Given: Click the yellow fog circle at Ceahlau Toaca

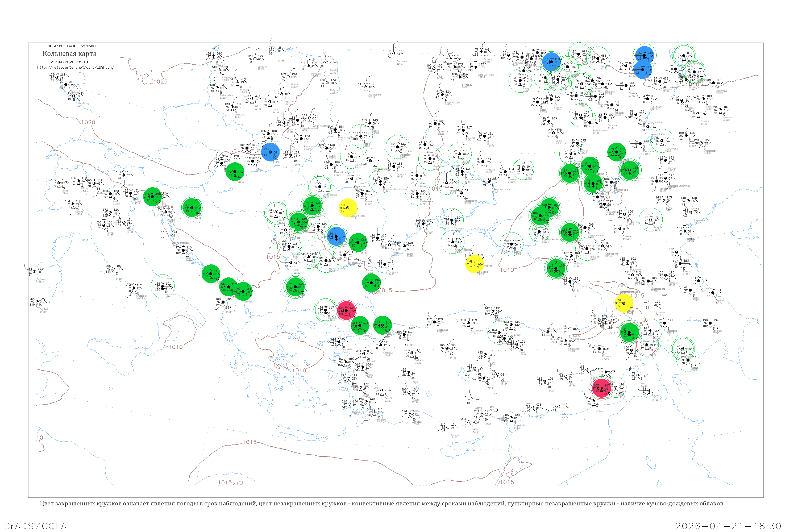Looking at the screenshot, I should (348, 208).
